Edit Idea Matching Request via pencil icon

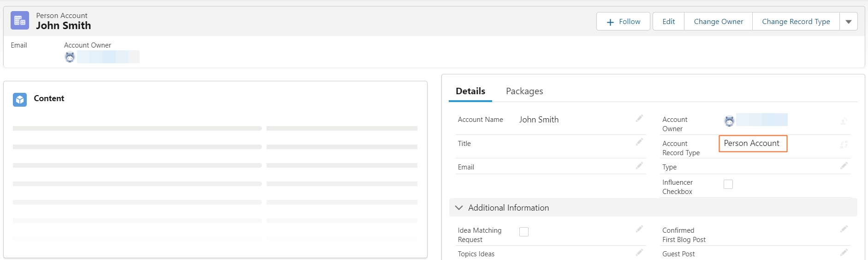[x=639, y=229]
